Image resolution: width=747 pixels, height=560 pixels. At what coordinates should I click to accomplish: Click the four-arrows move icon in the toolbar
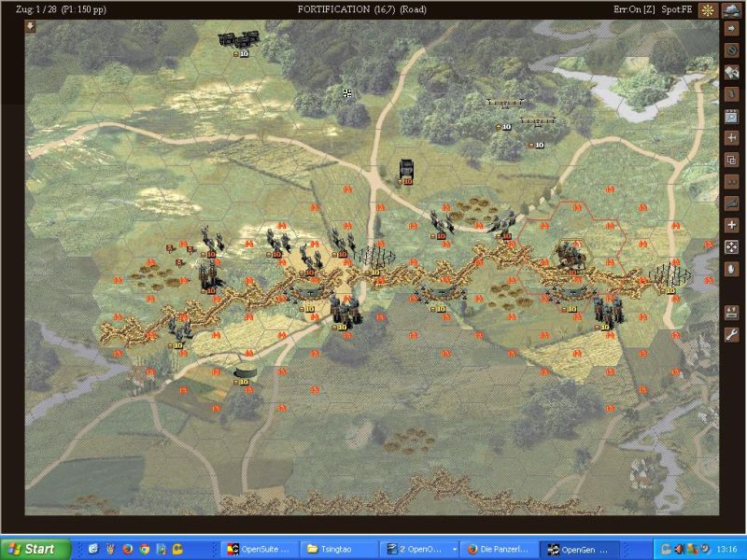coord(731,247)
